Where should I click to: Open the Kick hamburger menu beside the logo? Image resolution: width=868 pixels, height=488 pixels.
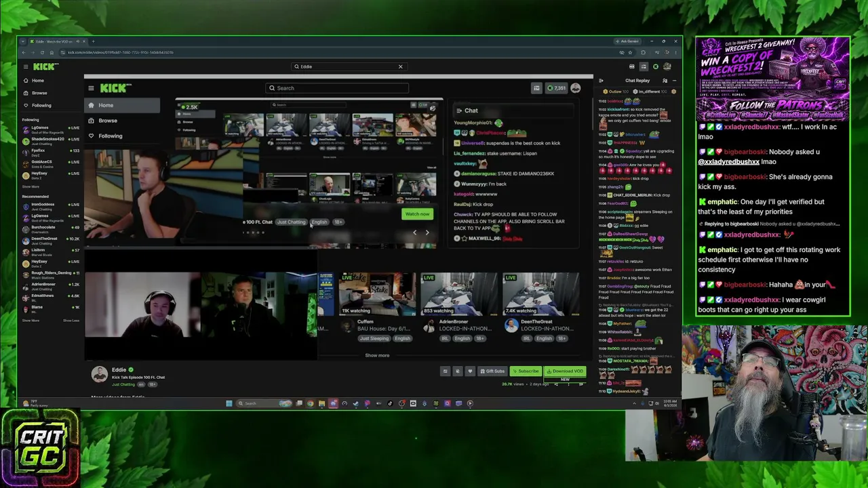point(26,66)
